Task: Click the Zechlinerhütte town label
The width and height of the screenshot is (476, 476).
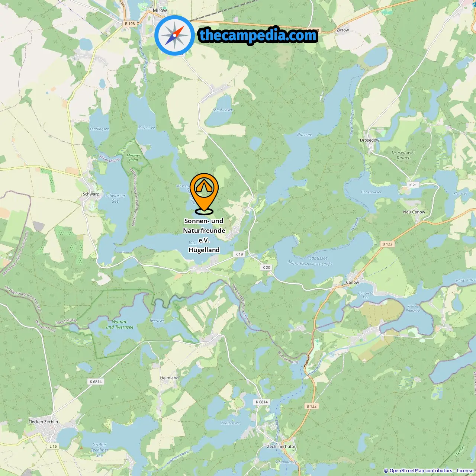Action: point(281,446)
